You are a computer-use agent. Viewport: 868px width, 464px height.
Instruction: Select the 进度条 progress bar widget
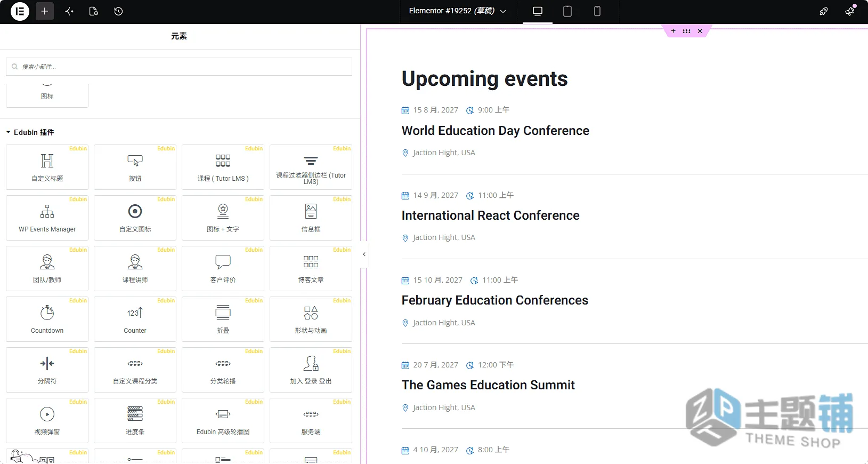[135, 420]
